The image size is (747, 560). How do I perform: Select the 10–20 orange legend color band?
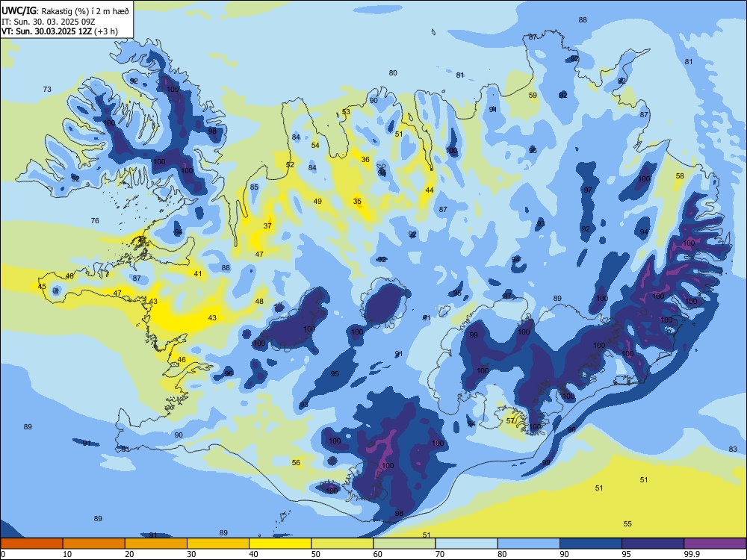(94, 544)
